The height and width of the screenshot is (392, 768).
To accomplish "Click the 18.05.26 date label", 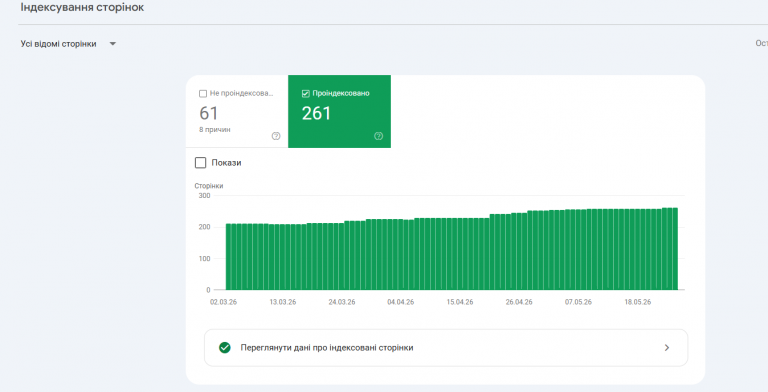I will (x=638, y=302).
